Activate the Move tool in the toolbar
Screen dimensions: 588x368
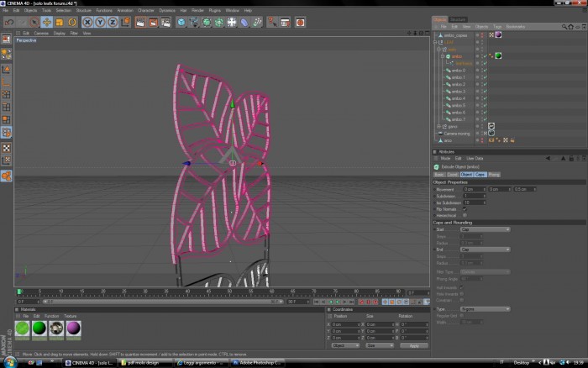click(46, 22)
